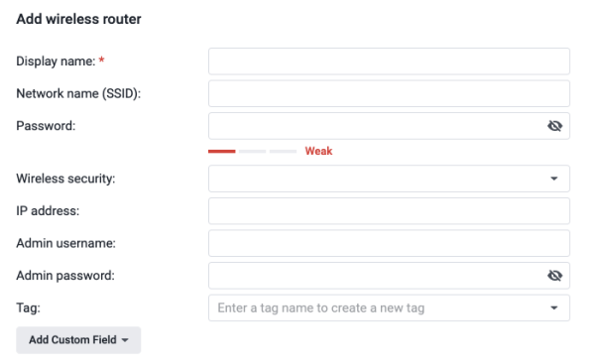
Task: Click the Display name label
Action: 56,61
